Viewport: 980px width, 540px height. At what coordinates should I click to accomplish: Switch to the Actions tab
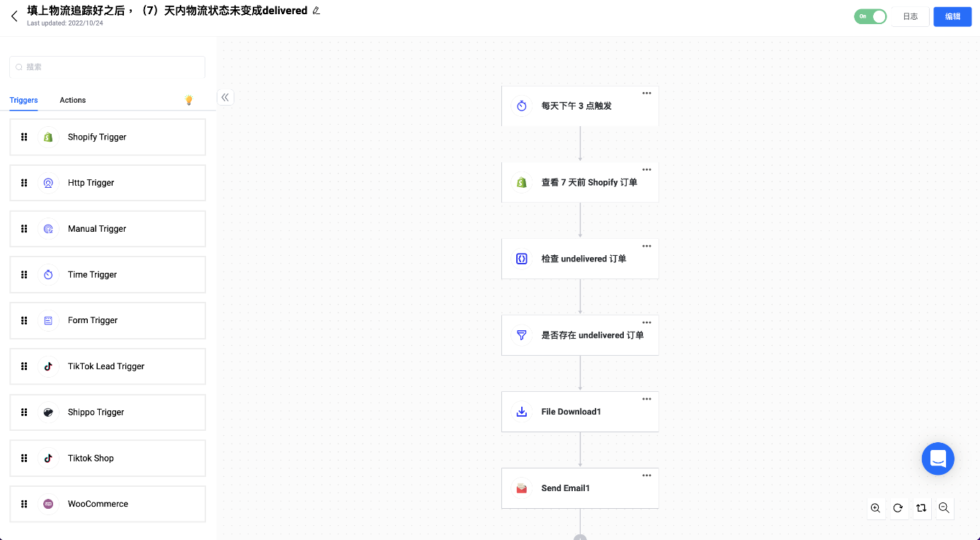pos(72,100)
